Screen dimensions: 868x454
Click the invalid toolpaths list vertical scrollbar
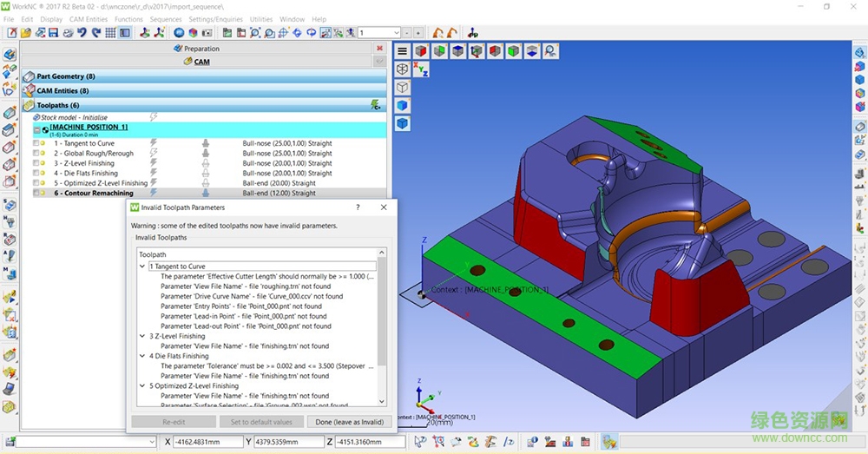pyautogui.click(x=383, y=313)
